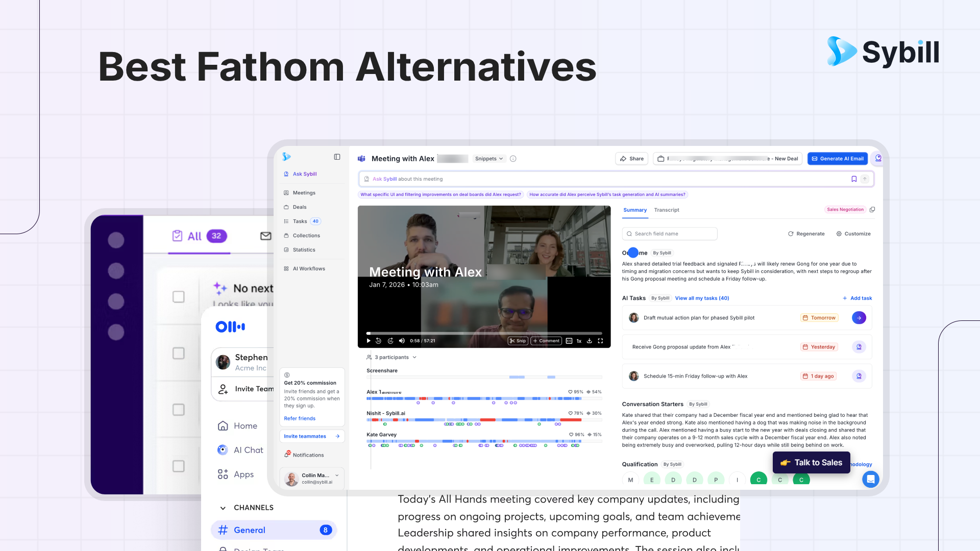Click Talk to Sales button
Image resolution: width=980 pixels, height=551 pixels.
click(x=812, y=463)
